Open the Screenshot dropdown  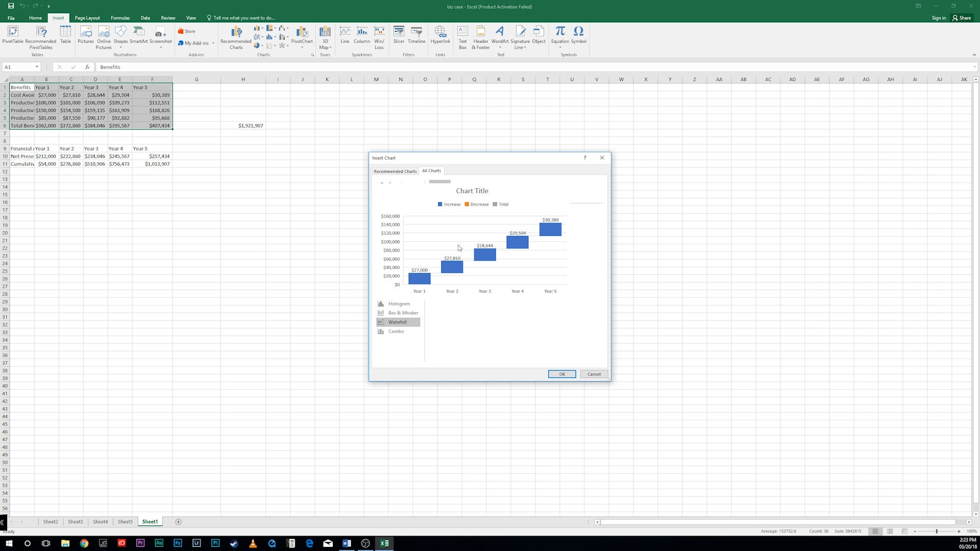click(160, 47)
